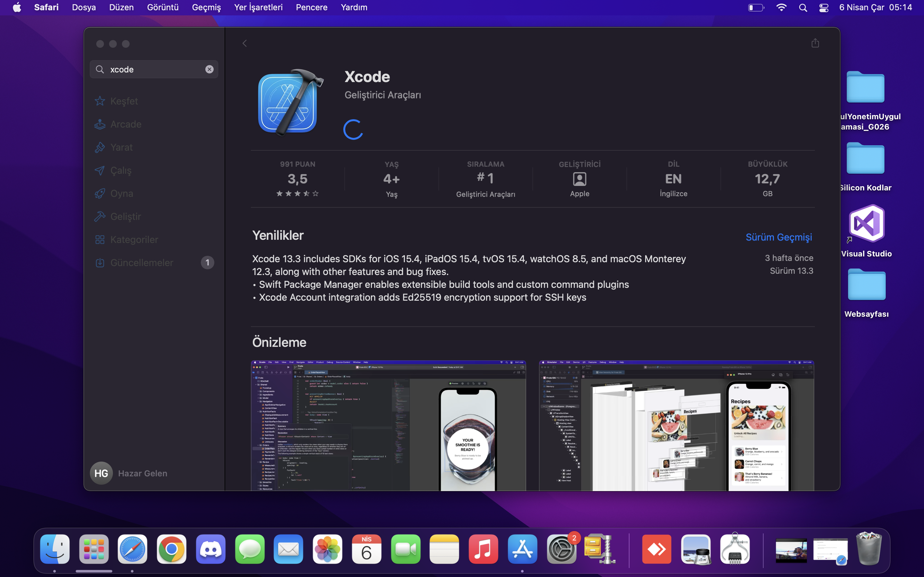
Task: Go back using the chevron arrow
Action: pos(245,44)
